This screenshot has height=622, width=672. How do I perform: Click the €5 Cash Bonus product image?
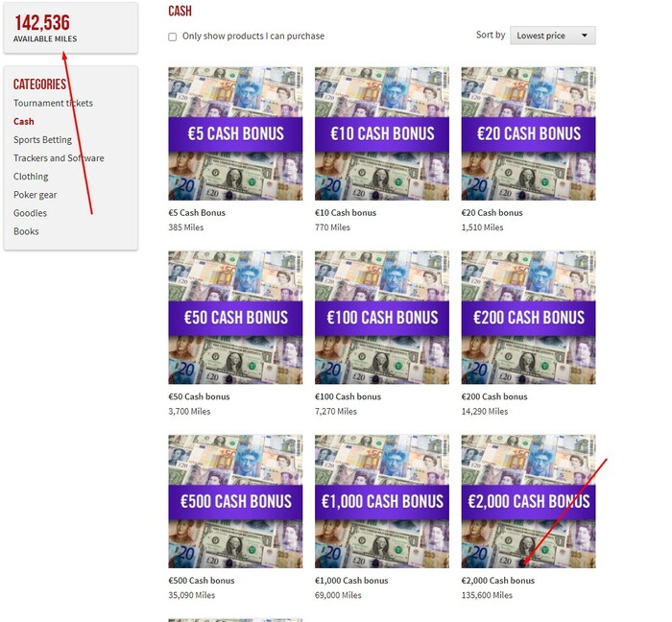(235, 133)
